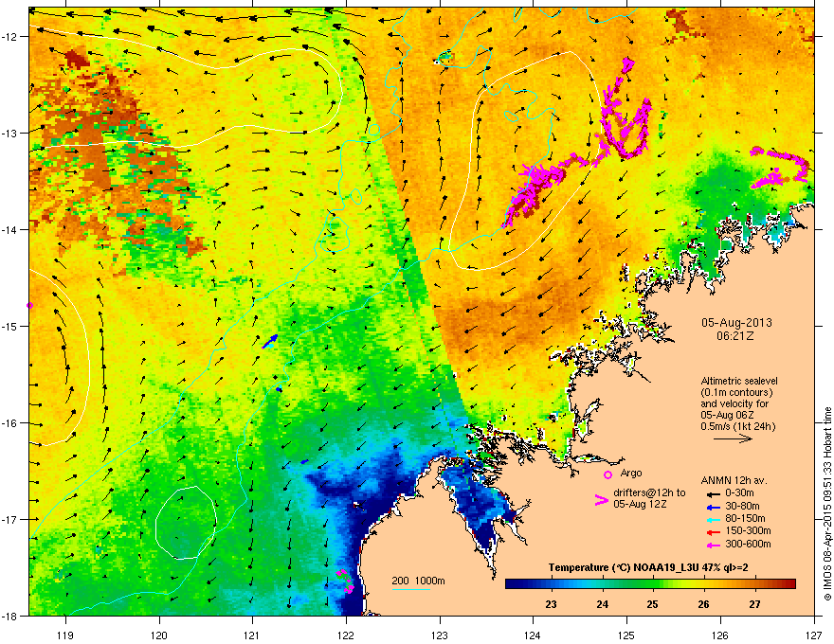Click the -15 latitude axis label
This screenshot has width=834, height=644.
coord(11,326)
